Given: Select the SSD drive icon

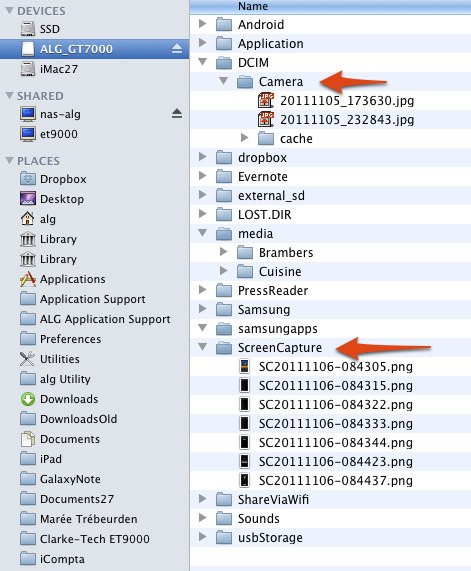Looking at the screenshot, I should 28,29.
